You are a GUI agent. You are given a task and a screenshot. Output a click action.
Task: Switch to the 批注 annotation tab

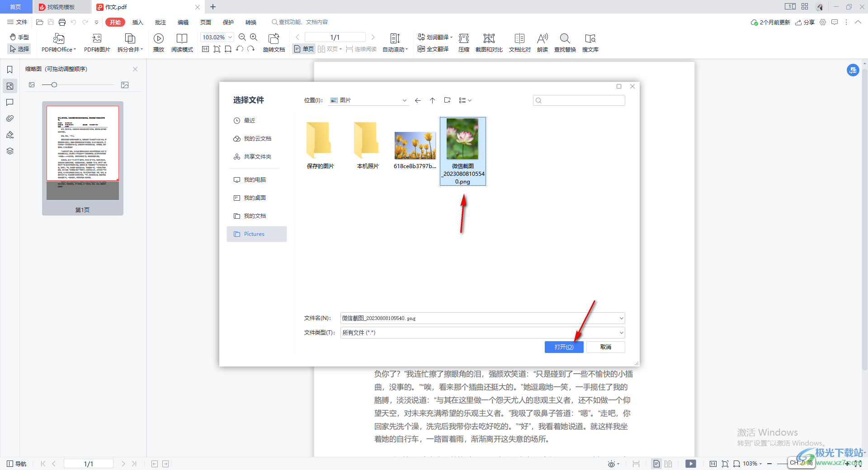(160, 22)
